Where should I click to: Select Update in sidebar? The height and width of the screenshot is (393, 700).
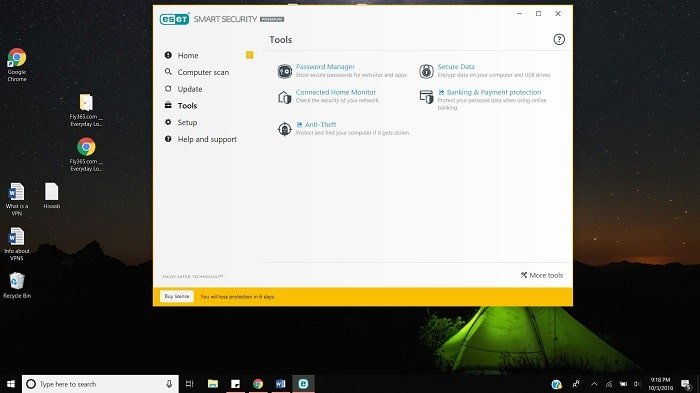click(190, 89)
